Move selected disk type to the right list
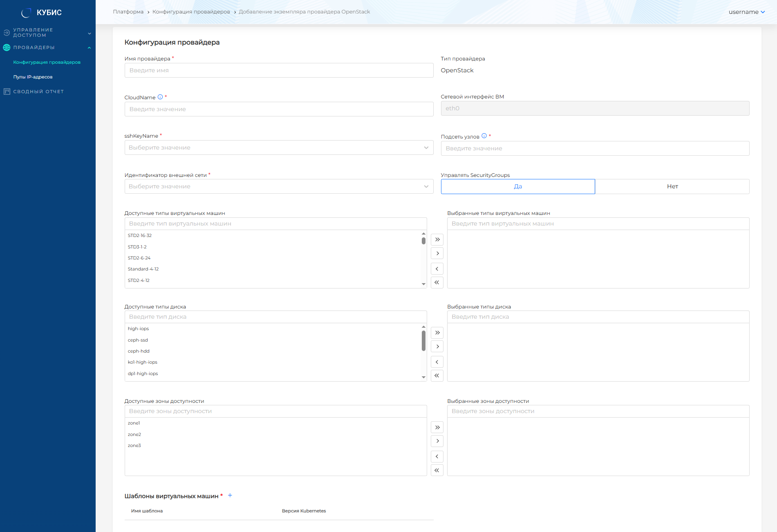This screenshot has height=532, width=777. pyautogui.click(x=437, y=346)
